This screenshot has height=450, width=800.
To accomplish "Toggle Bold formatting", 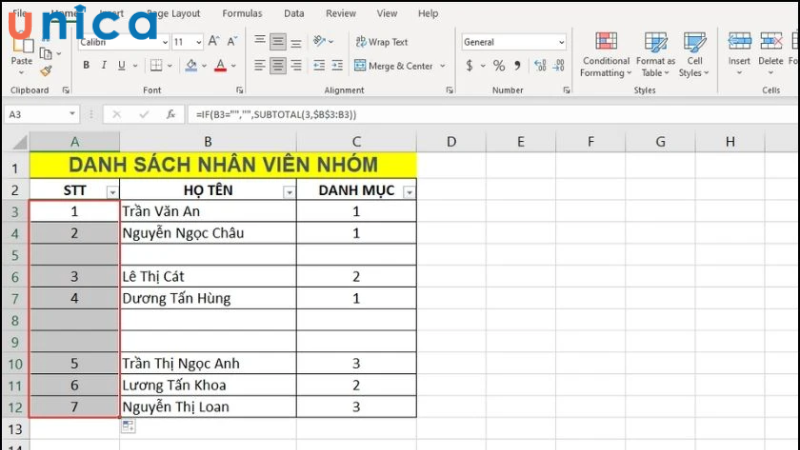I will coord(86,65).
